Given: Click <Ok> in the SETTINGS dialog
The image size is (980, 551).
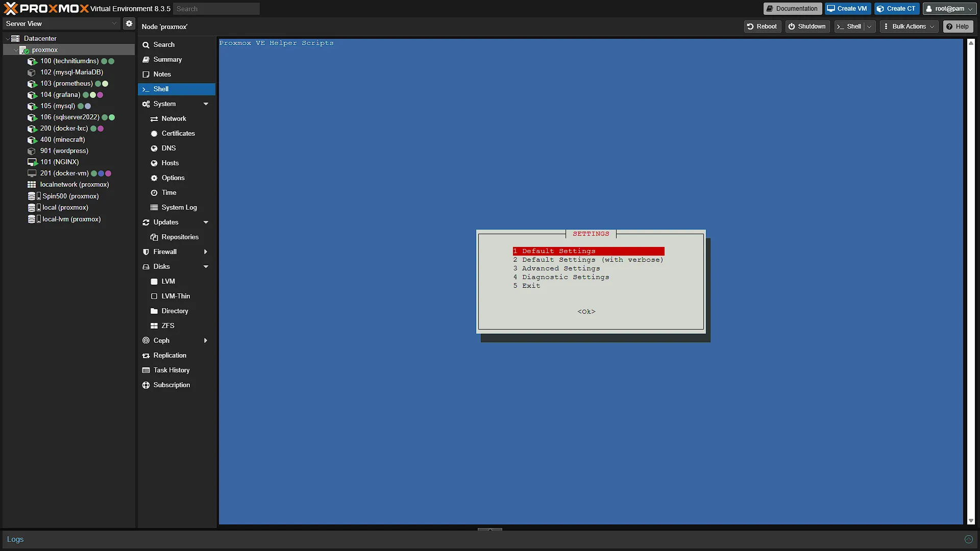Looking at the screenshot, I should coord(586,312).
